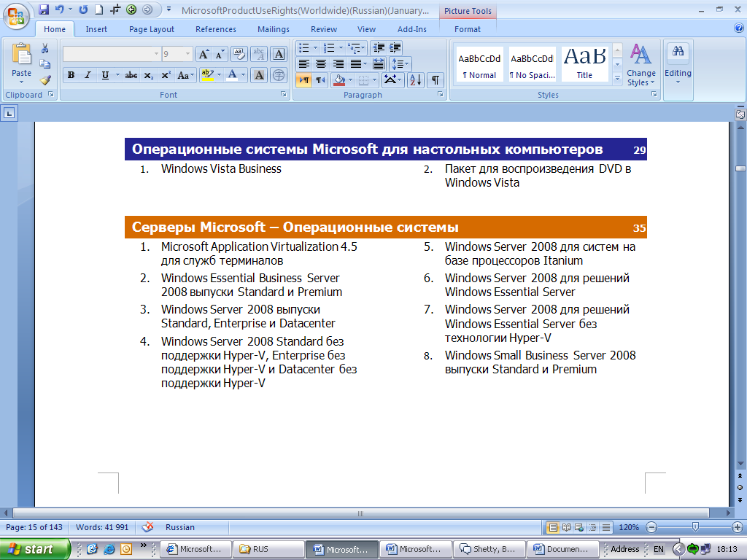Toggle underline formatting
The height and width of the screenshot is (560, 747).
click(x=105, y=75)
